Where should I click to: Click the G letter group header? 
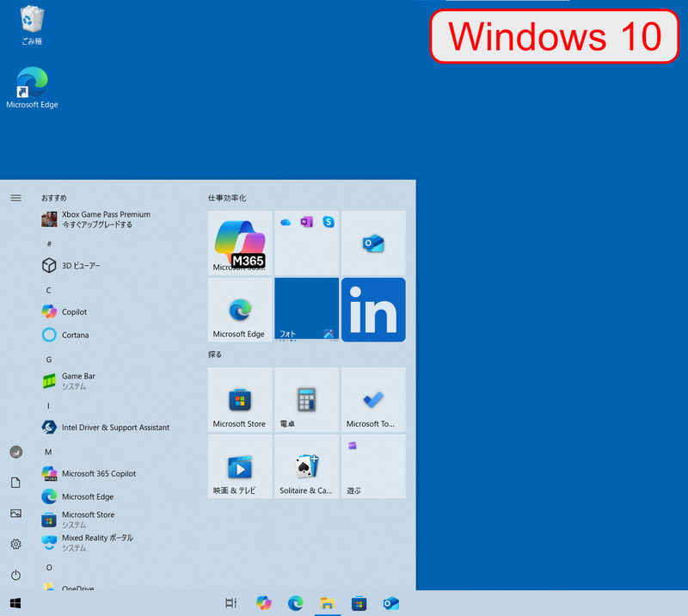point(49,360)
